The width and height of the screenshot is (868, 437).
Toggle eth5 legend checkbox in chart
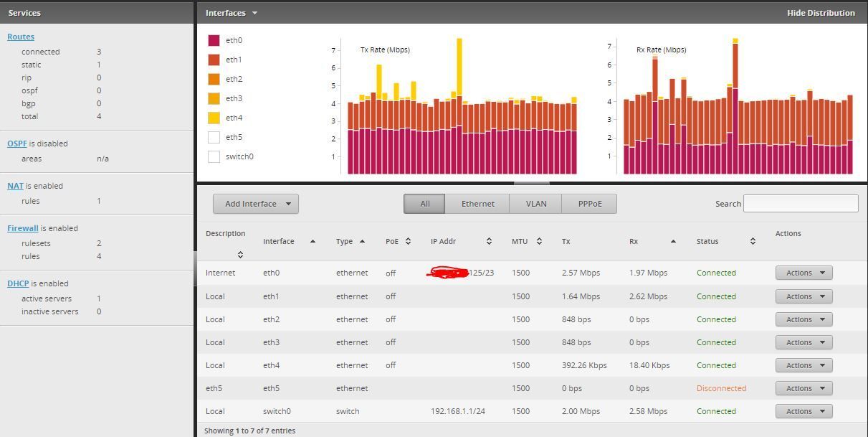tap(214, 137)
